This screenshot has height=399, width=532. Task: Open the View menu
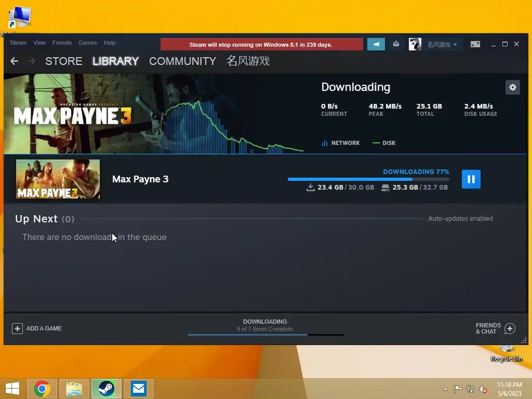coord(39,43)
